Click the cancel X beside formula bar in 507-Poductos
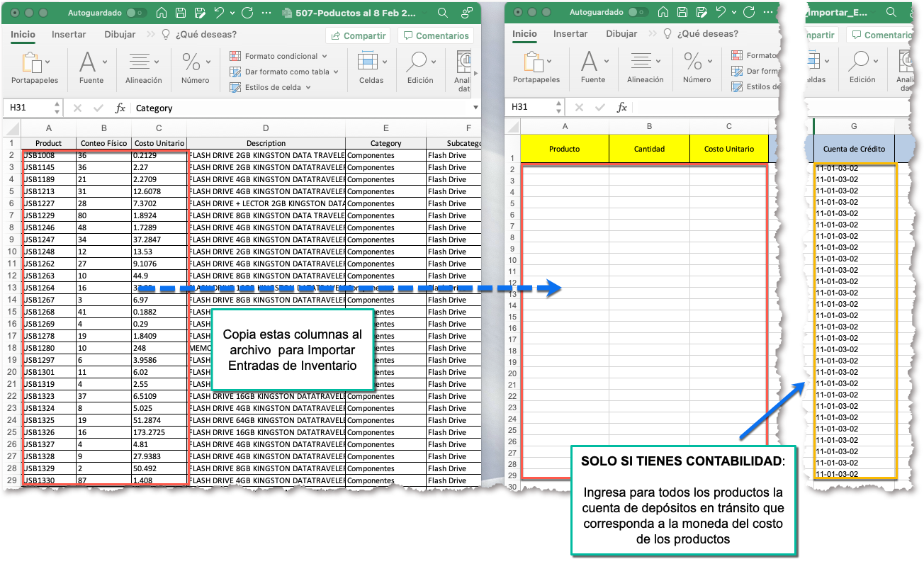924x581 pixels. [77, 108]
